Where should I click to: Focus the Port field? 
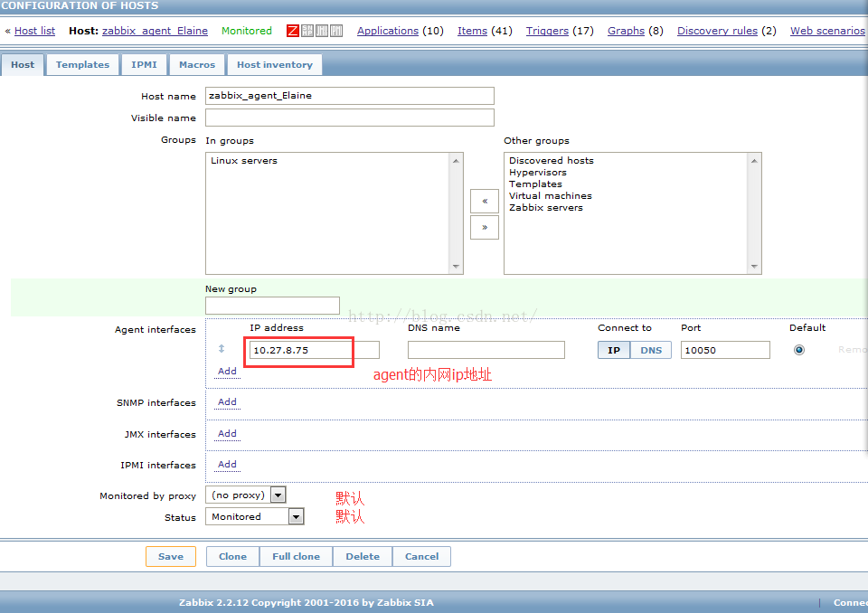(725, 350)
